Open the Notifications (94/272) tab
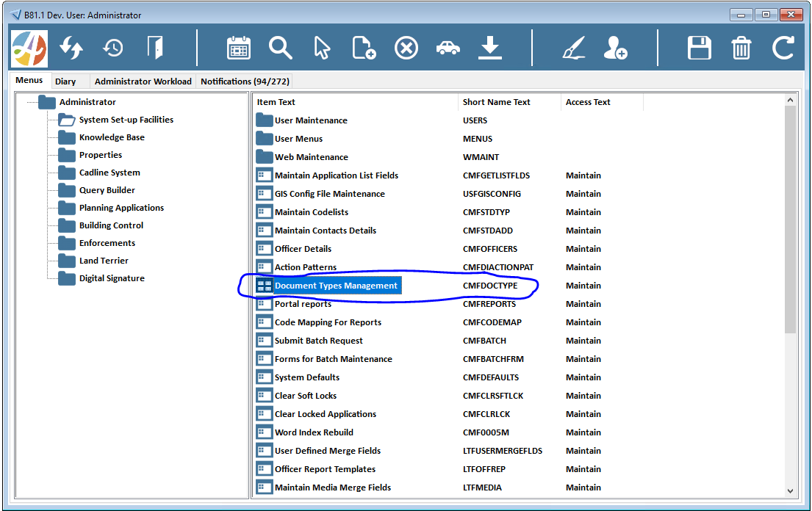This screenshot has height=511, width=812. click(245, 81)
